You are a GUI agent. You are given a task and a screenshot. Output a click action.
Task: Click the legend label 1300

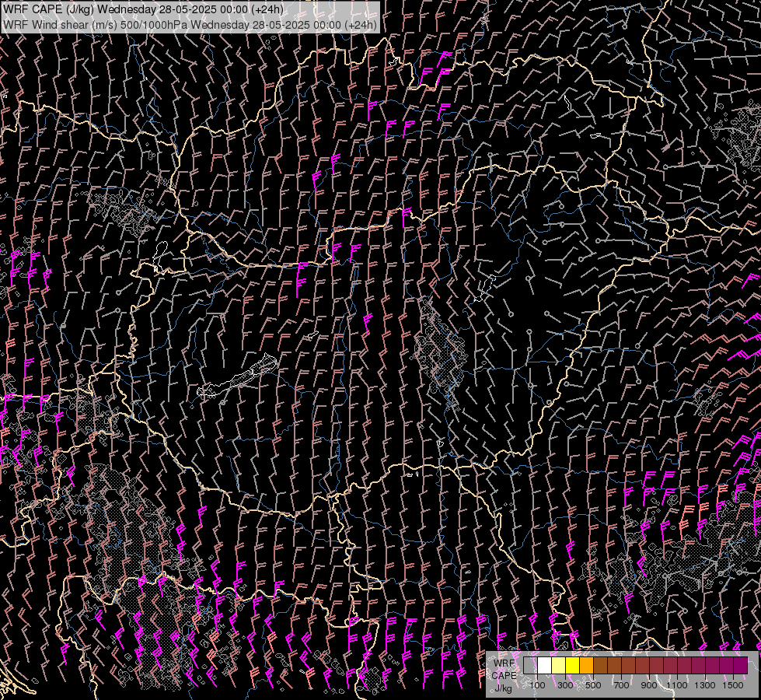[705, 685]
